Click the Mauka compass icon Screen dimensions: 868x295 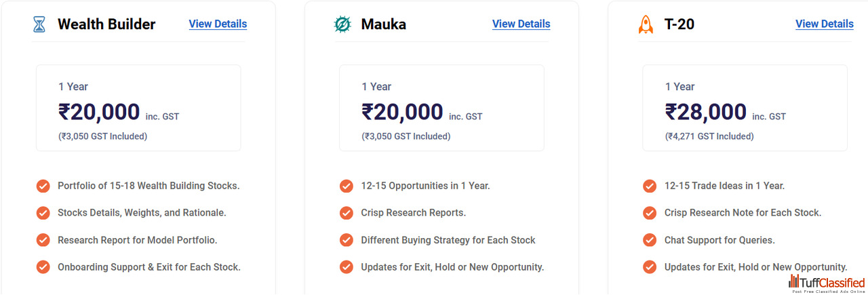[342, 24]
